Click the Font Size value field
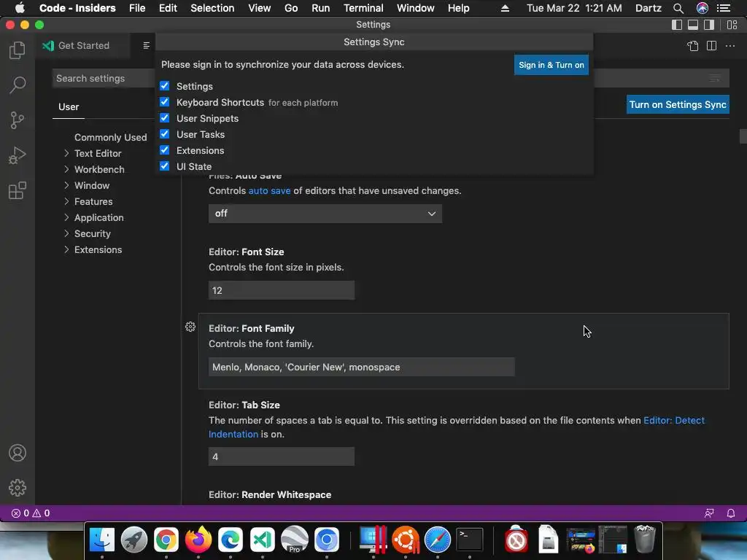This screenshot has height=560, width=747. [x=282, y=290]
